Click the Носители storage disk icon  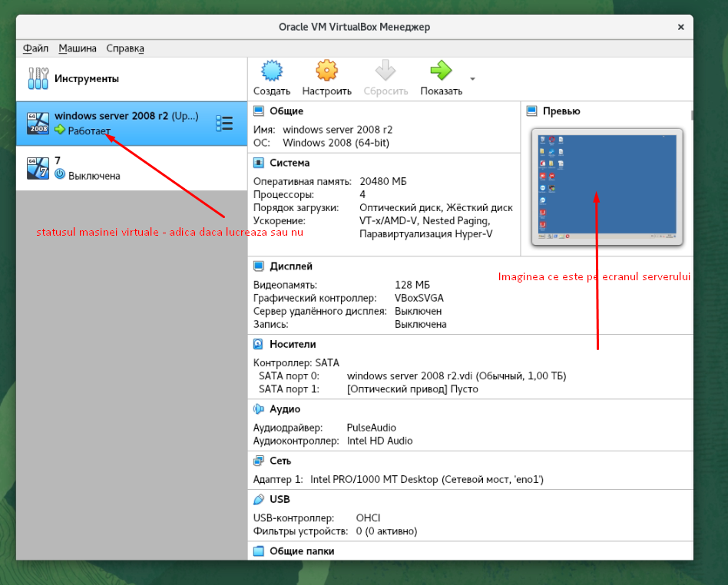click(x=258, y=344)
